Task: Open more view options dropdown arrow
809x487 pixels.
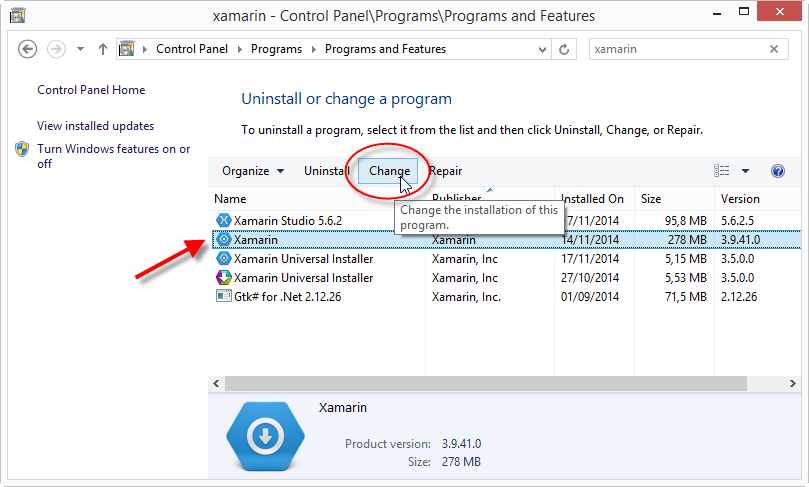Action: [x=746, y=171]
